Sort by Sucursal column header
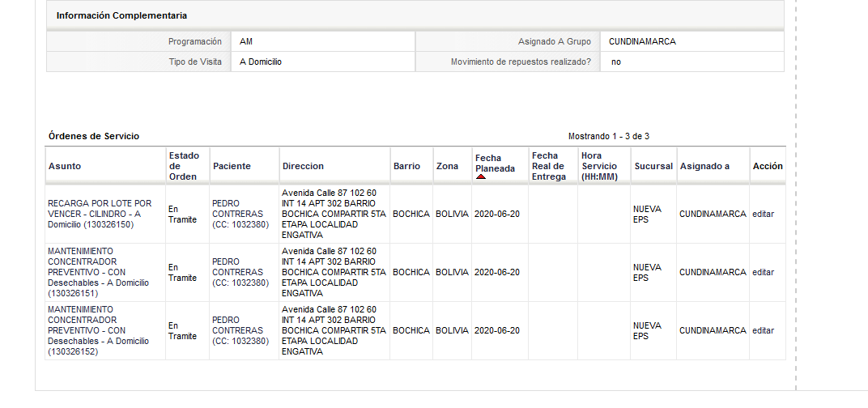868x408 pixels. pos(653,166)
